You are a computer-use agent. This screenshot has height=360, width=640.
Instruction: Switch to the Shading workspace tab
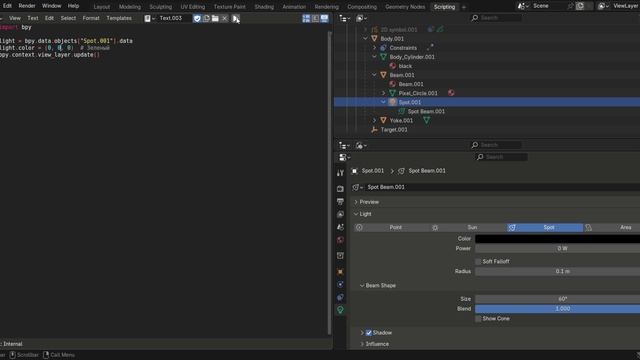[x=264, y=7]
